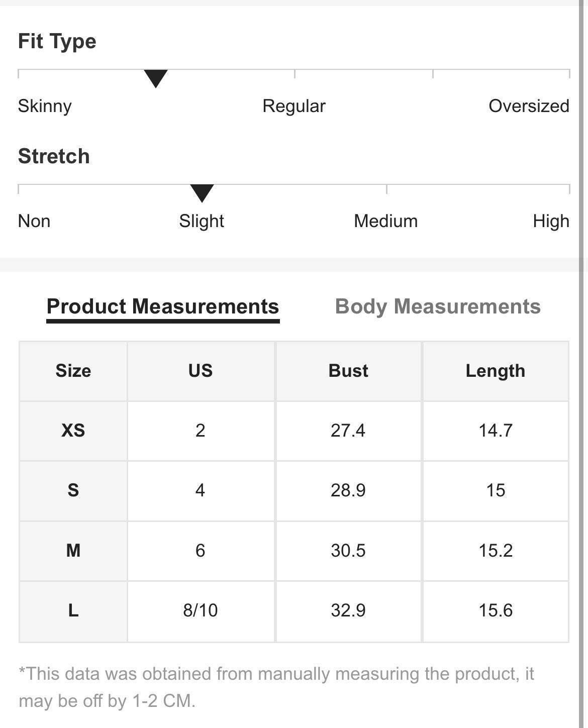Click the Length column header
Screen dimensions: 588x728
(496, 371)
